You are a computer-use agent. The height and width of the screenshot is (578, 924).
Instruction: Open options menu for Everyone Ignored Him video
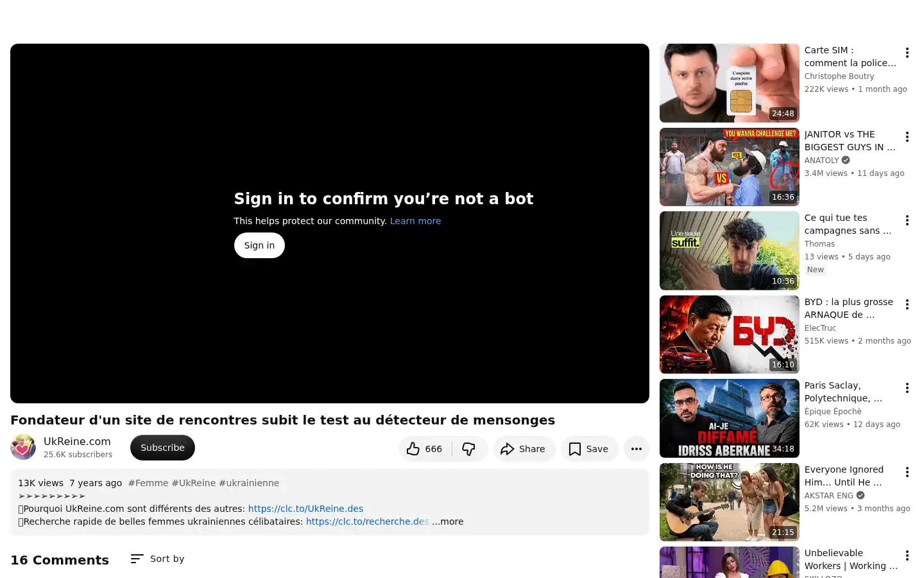[x=907, y=472]
